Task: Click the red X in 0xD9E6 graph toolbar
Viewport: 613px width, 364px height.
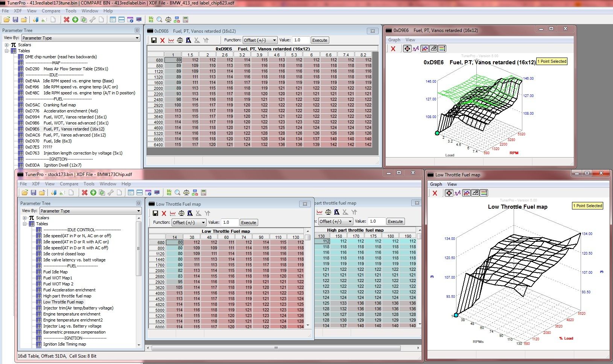Action: click(x=393, y=49)
